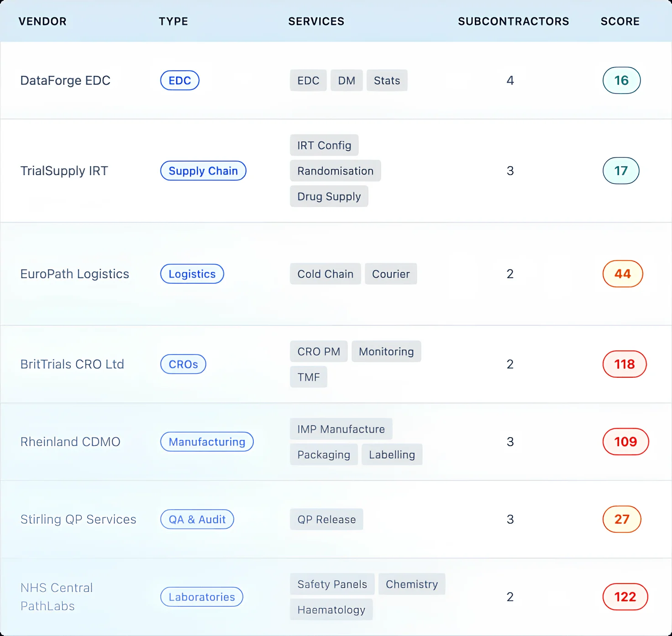Viewport: 672px width, 636px height.
Task: Click the CROs badge for BritTrials CRO Ltd
Action: tap(183, 364)
